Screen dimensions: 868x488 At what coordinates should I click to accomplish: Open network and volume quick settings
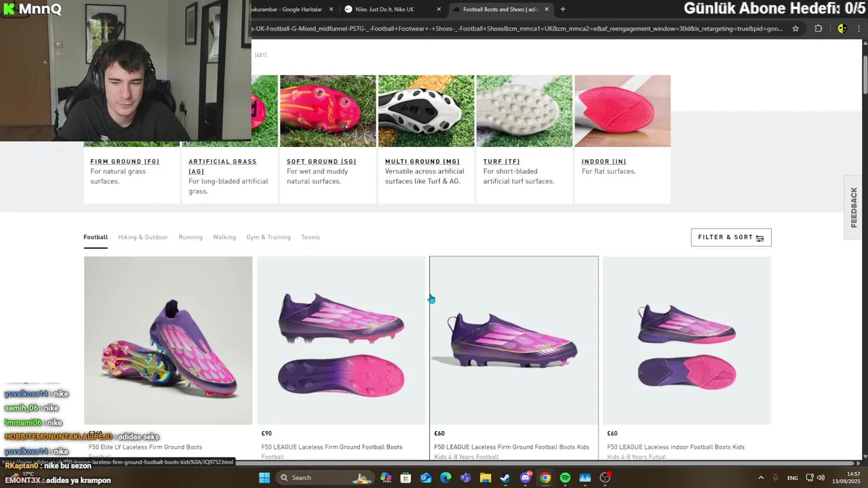click(815, 478)
